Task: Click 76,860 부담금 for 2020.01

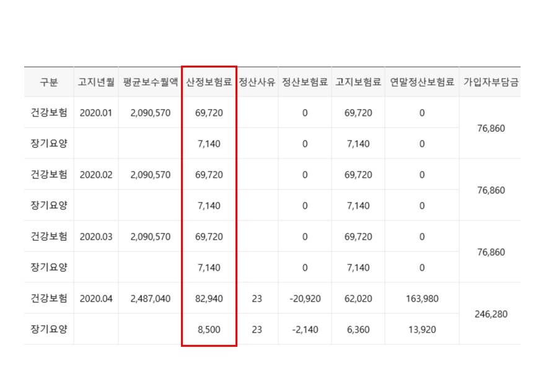Action: click(491, 129)
